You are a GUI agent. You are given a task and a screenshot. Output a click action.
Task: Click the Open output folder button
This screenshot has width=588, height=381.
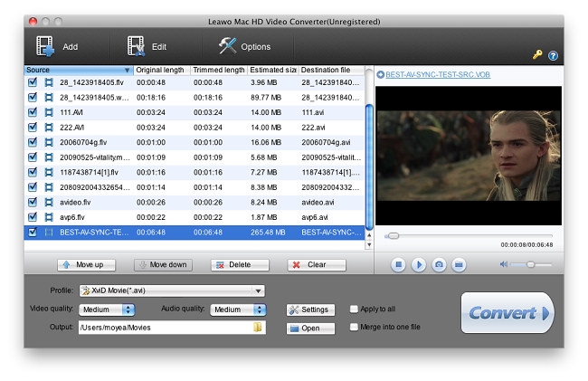[310, 329]
